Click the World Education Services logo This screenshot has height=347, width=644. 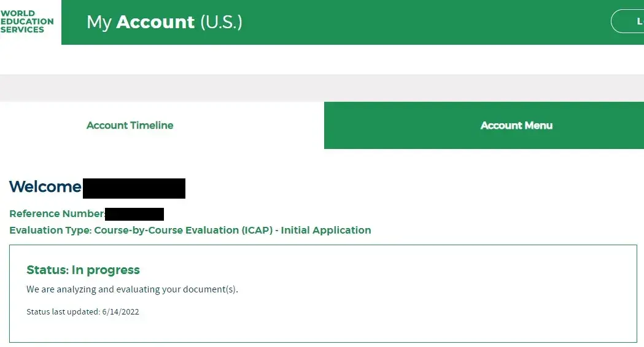tap(27, 21)
